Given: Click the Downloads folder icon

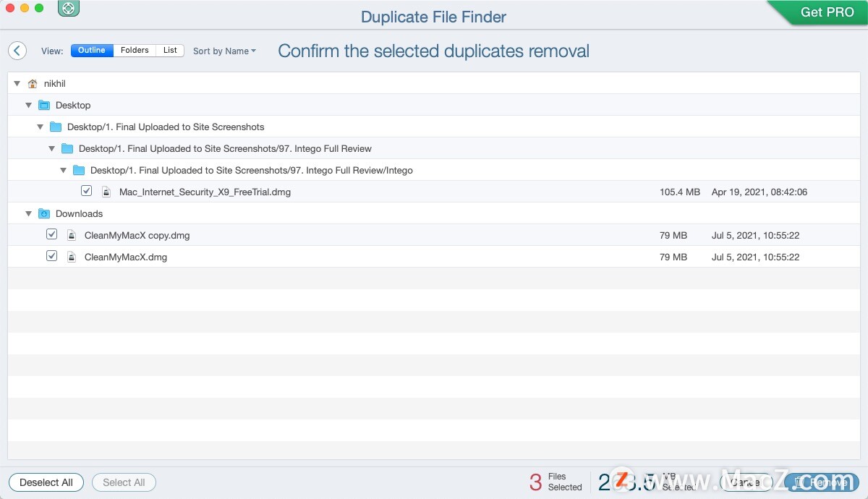Looking at the screenshot, I should pyautogui.click(x=44, y=214).
